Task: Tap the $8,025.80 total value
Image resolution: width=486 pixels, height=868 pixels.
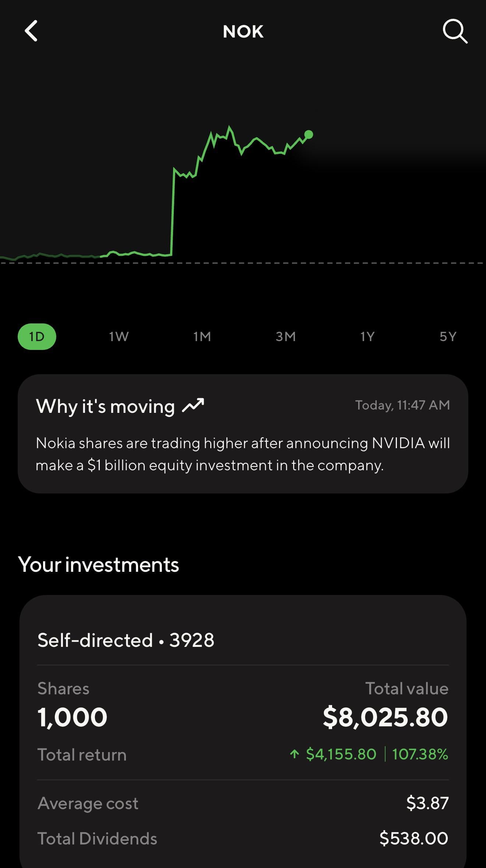Action: tap(385, 717)
